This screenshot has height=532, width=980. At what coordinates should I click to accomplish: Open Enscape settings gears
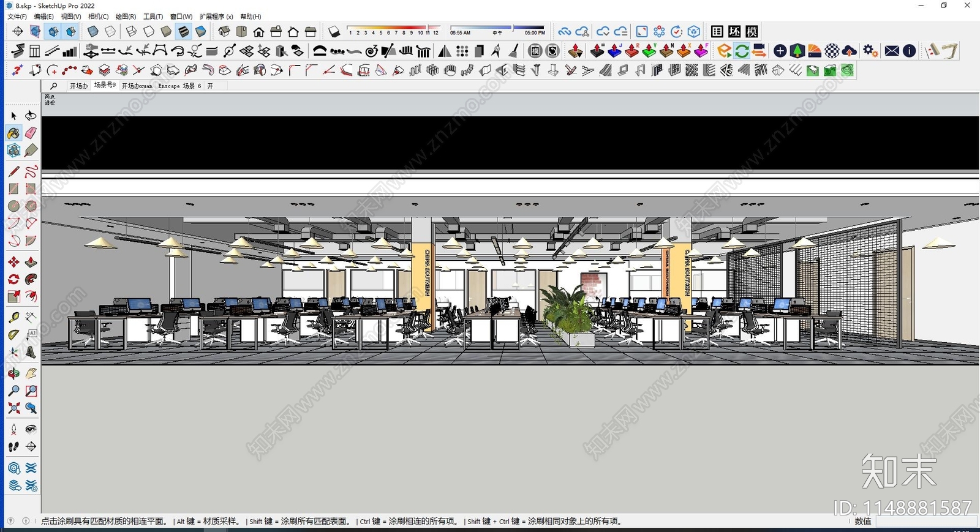(x=870, y=51)
